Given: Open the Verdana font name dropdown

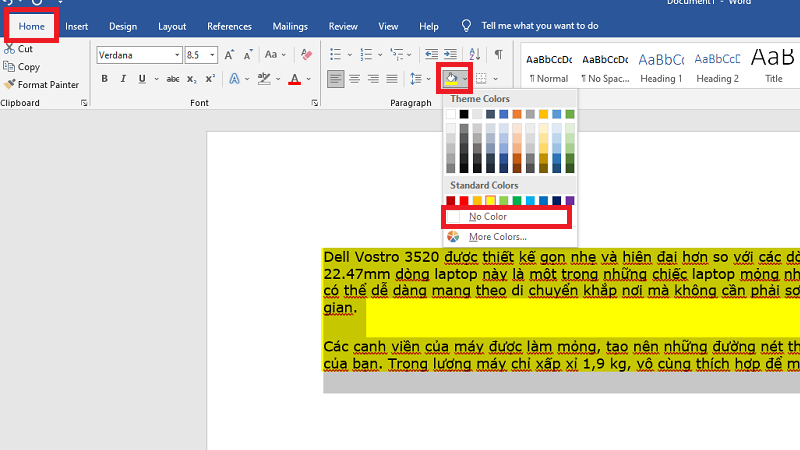Looking at the screenshot, I should click(177, 55).
